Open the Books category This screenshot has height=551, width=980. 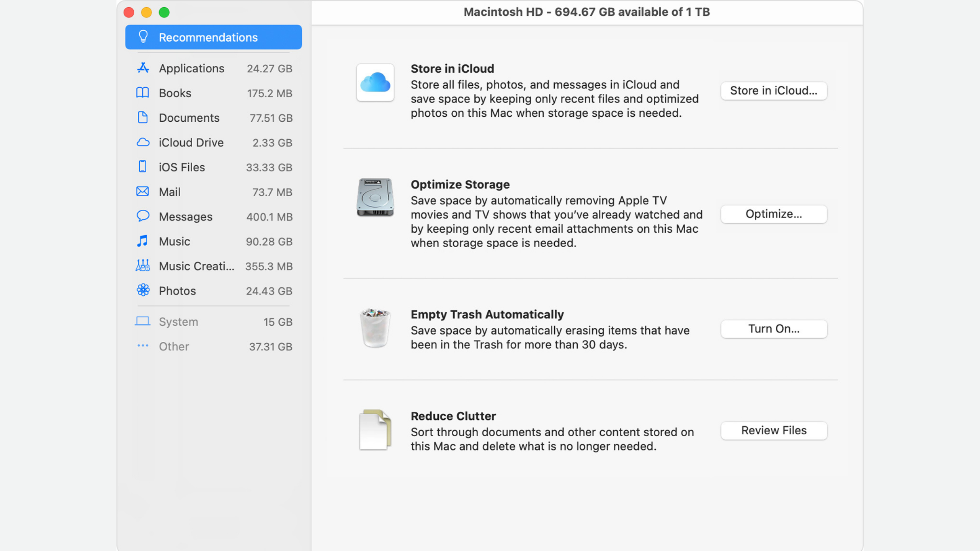pos(214,93)
